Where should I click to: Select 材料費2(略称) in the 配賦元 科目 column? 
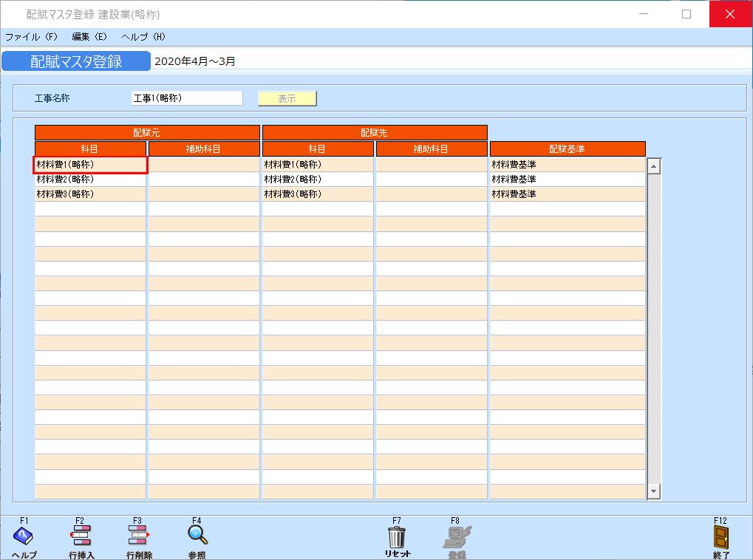point(90,180)
